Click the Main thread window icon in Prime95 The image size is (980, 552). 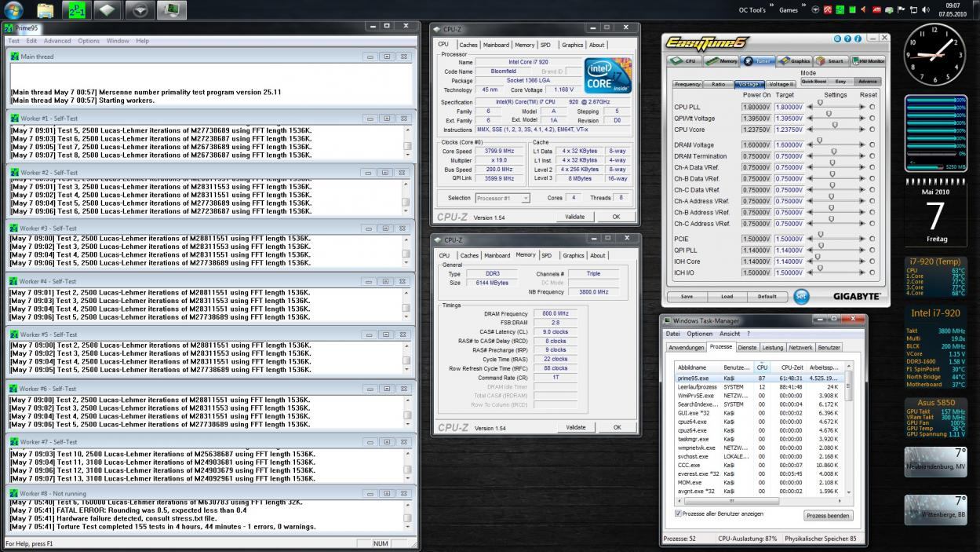14,57
